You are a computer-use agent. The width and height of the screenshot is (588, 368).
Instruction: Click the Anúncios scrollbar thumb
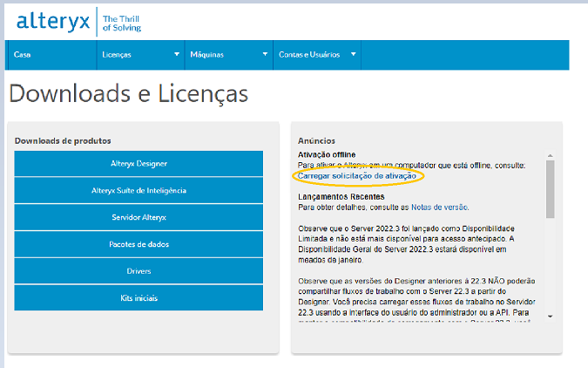tap(551, 189)
